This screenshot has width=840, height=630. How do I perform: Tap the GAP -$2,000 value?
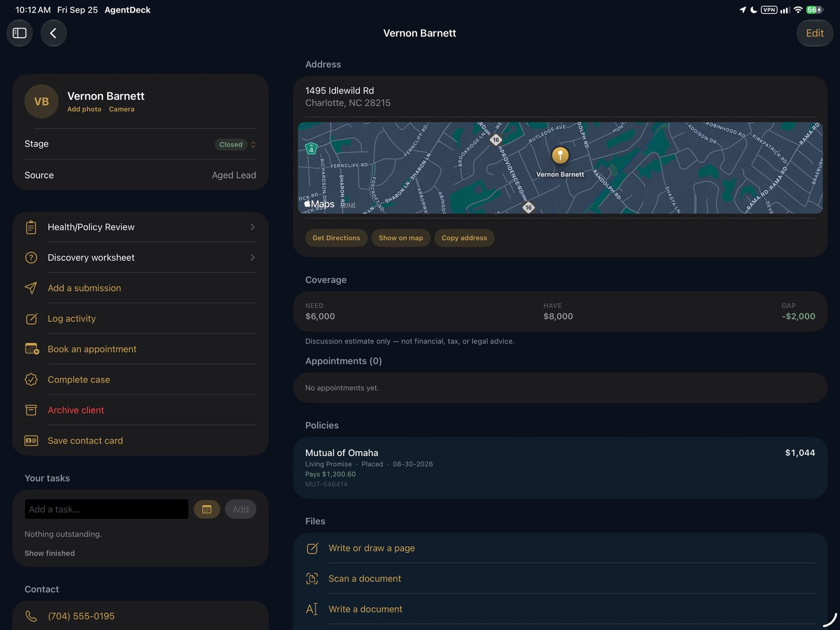[798, 316]
